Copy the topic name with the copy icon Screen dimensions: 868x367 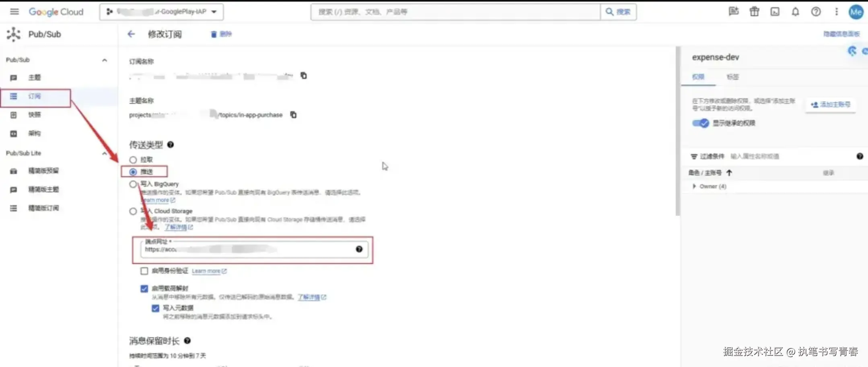tap(293, 115)
